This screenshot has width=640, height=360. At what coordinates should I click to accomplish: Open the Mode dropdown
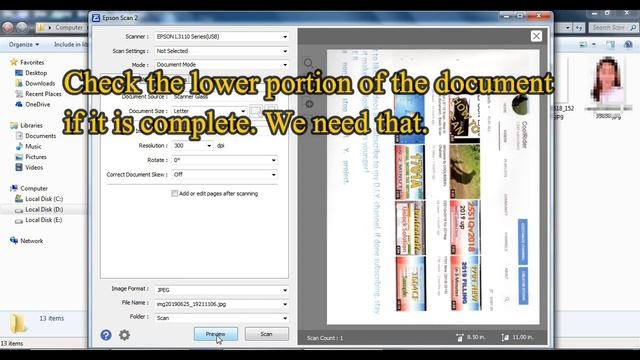click(x=222, y=64)
